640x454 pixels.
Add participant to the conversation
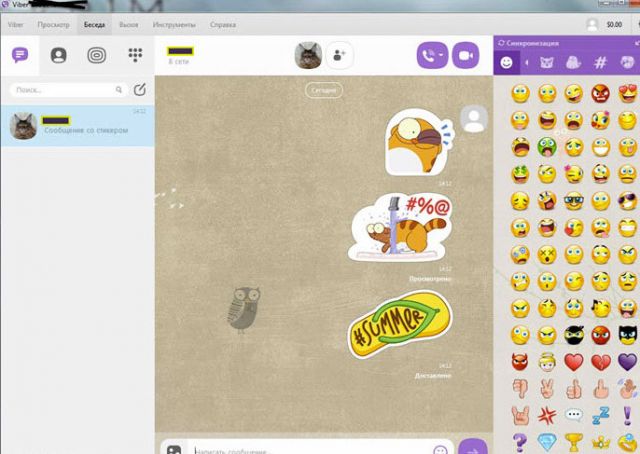point(339,55)
